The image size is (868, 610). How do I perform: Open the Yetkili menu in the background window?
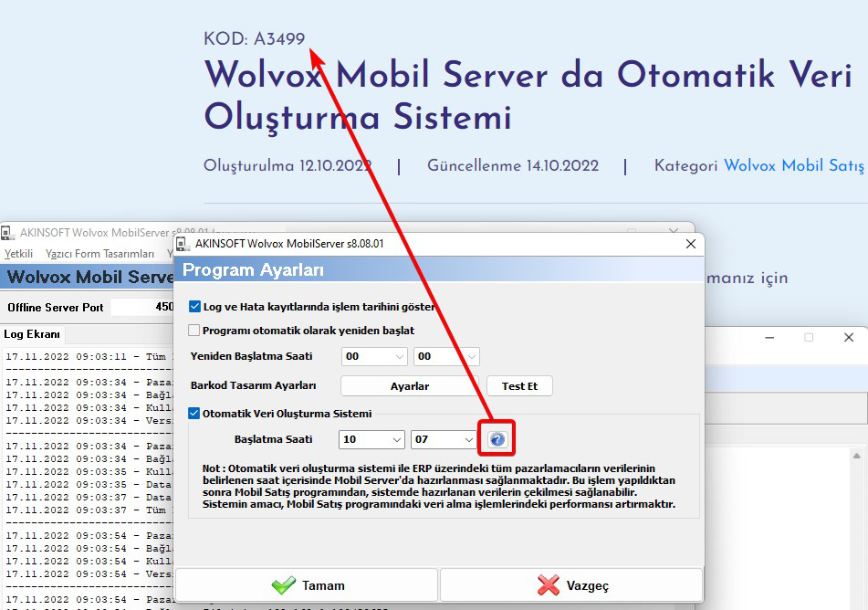pos(19,254)
